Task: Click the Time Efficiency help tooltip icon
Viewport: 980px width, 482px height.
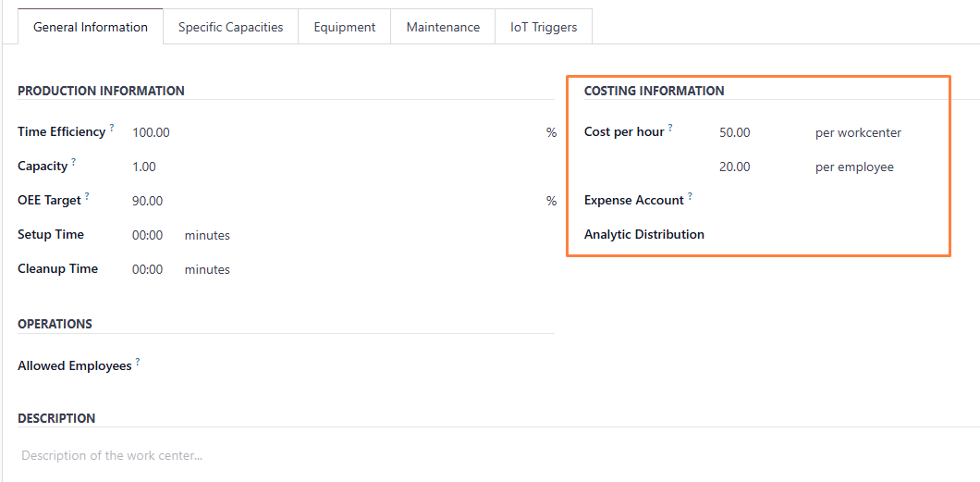Action: [112, 128]
